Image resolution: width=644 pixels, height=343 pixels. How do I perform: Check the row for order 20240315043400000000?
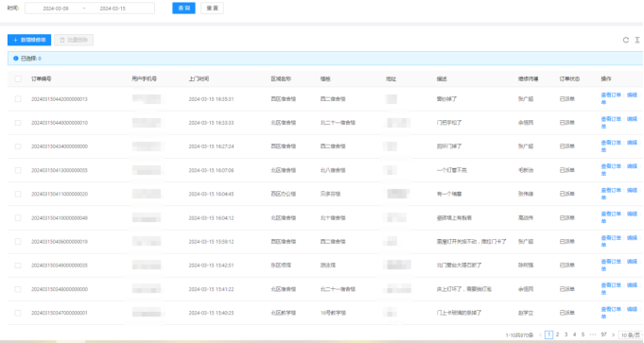18,146
